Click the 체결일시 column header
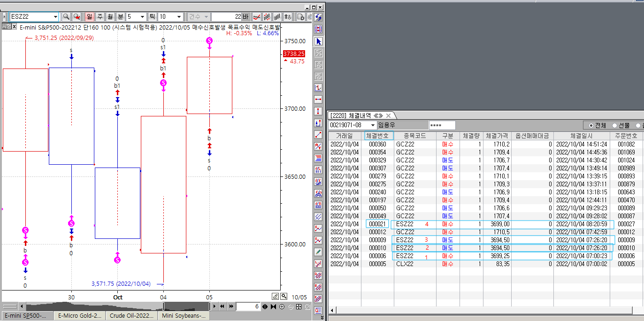The height and width of the screenshot is (321, 644). coord(581,136)
